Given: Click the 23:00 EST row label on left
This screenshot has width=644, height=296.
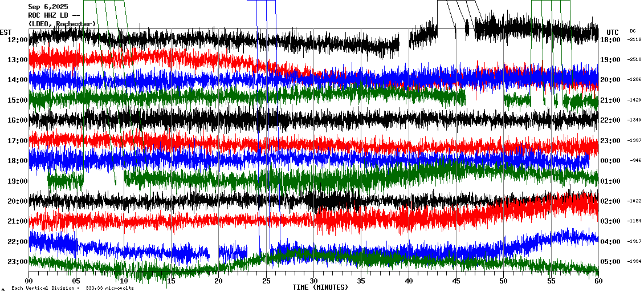Looking at the screenshot, I should pyautogui.click(x=18, y=262).
